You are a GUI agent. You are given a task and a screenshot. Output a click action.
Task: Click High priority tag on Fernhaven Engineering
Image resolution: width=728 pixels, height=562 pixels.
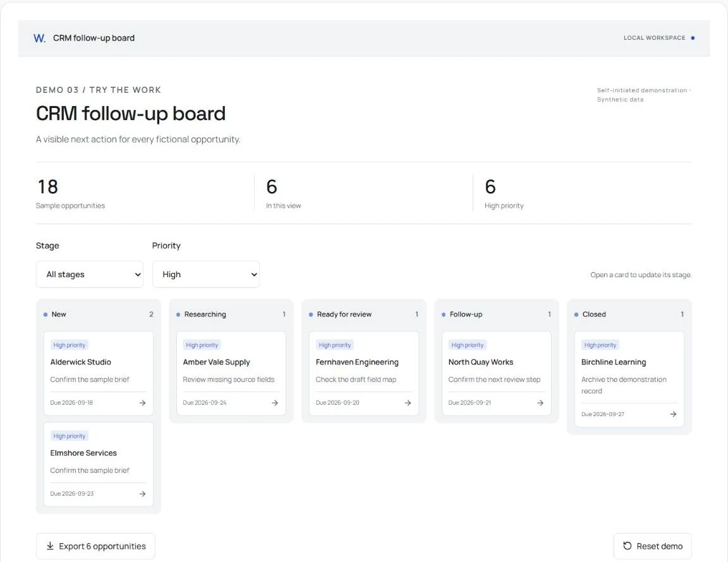click(335, 345)
